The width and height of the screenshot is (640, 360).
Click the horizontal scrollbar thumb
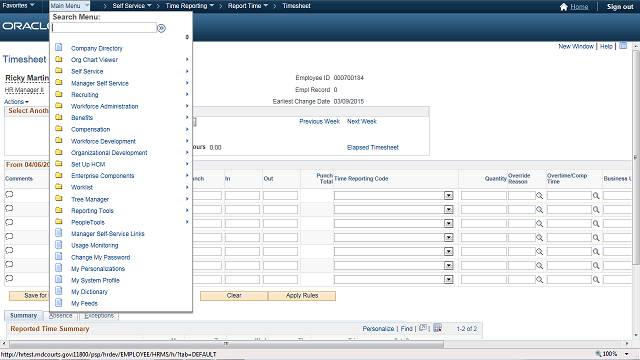pos(226,344)
